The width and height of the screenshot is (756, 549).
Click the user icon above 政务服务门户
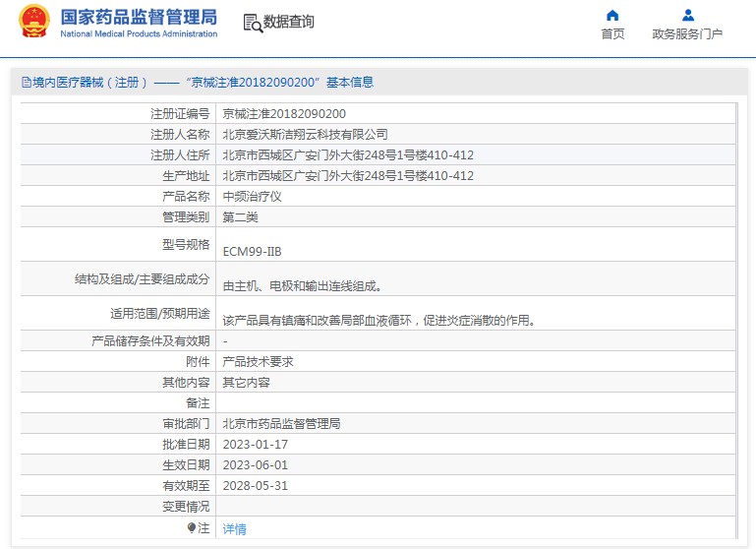(x=688, y=16)
